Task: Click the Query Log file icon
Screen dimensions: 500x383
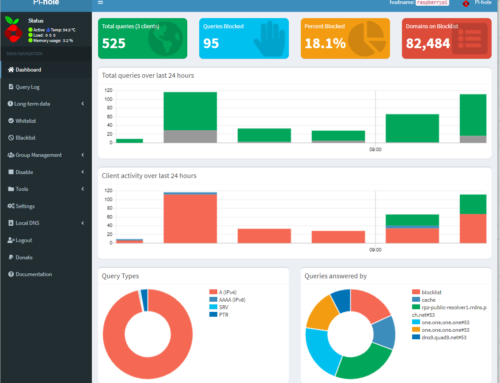Action: pyautogui.click(x=11, y=87)
